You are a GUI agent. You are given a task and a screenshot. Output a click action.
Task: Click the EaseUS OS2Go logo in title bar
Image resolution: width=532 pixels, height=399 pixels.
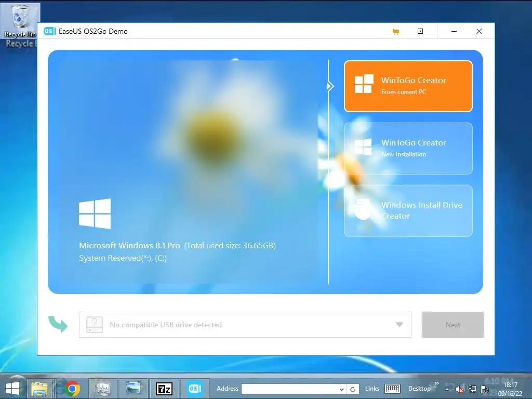pyautogui.click(x=50, y=31)
